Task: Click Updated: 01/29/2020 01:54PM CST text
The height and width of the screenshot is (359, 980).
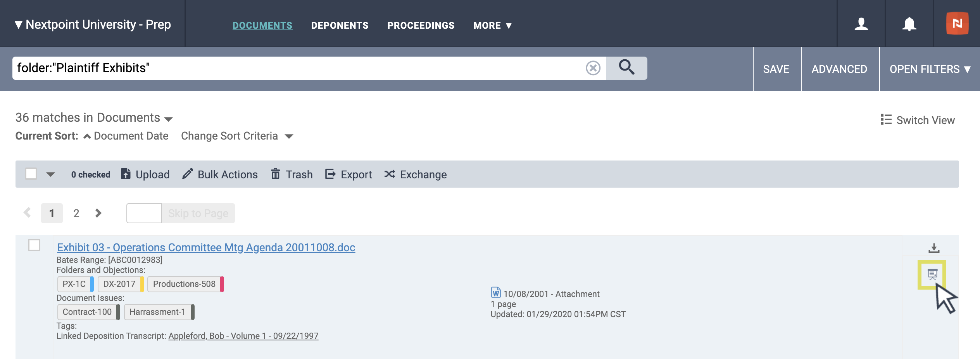Action: (x=558, y=314)
